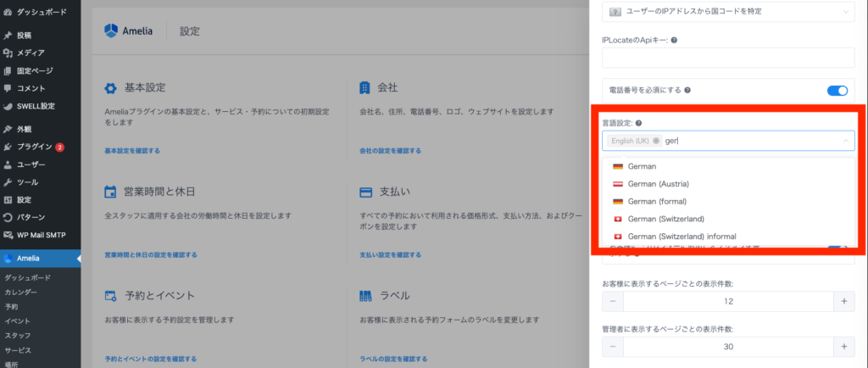
Task: Click the building icon beside 会社
Action: pyautogui.click(x=364, y=88)
